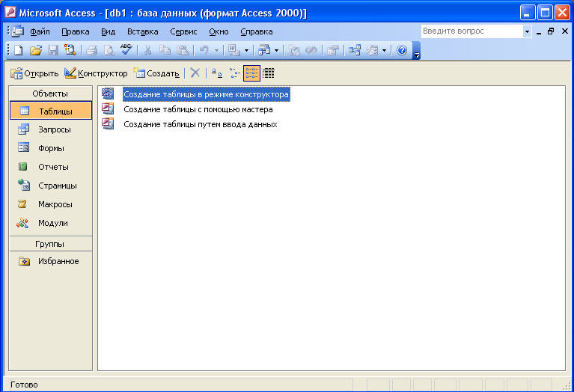Viewport: 574px width, 392px height.
Task: Open the Сервис menu
Action: (183, 32)
